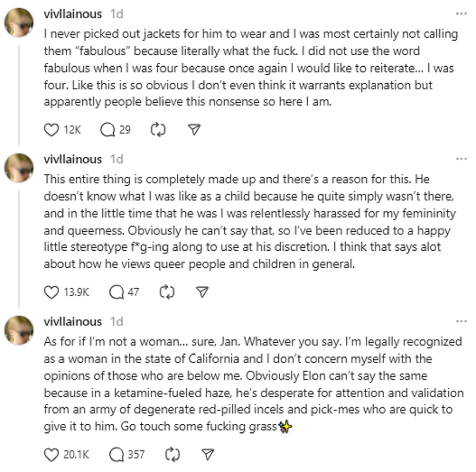Image resolution: width=476 pixels, height=472 pixels.
Task: Share the post about picking out jackets
Action: [194, 130]
